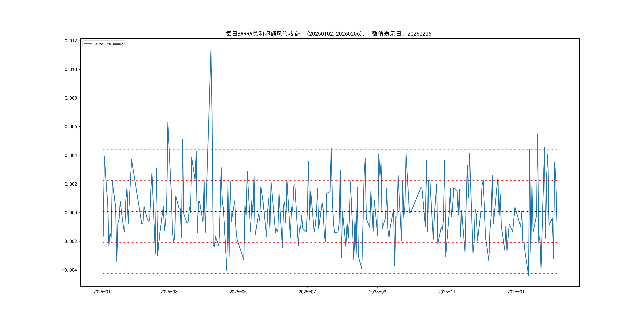Click the 0.002 y-axis tick label
Screen dimensions: 644x322
coord(71,184)
